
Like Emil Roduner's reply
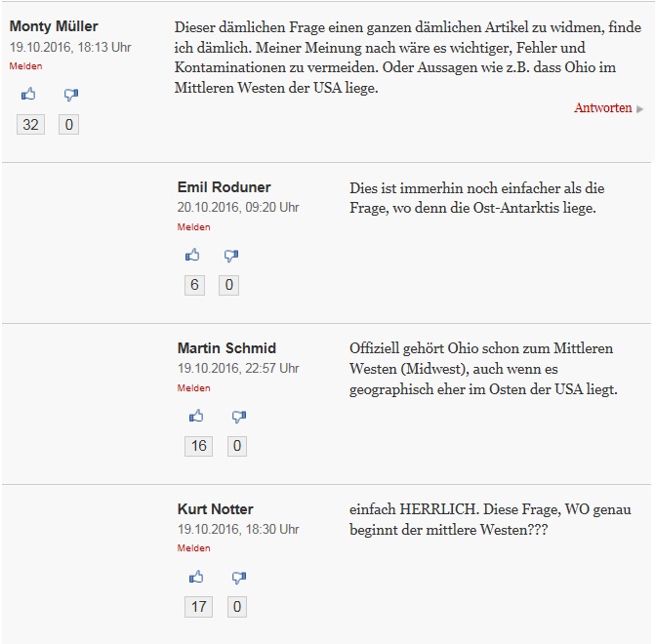tap(192, 256)
